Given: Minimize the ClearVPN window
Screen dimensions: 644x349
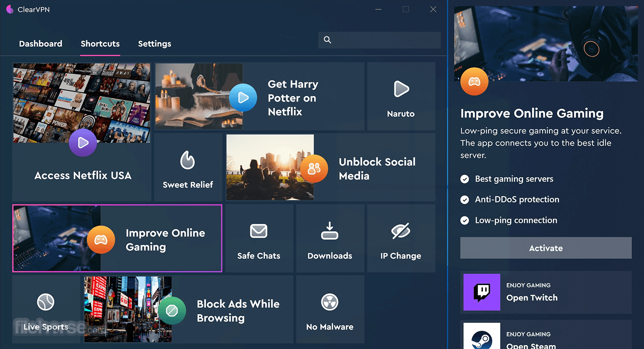Looking at the screenshot, I should [x=378, y=9].
